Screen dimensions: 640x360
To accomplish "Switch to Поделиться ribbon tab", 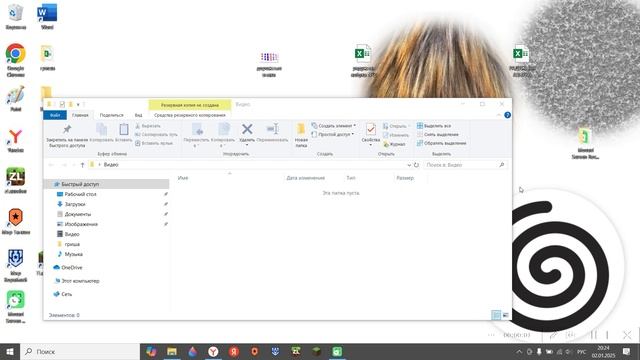I will (x=111, y=115).
